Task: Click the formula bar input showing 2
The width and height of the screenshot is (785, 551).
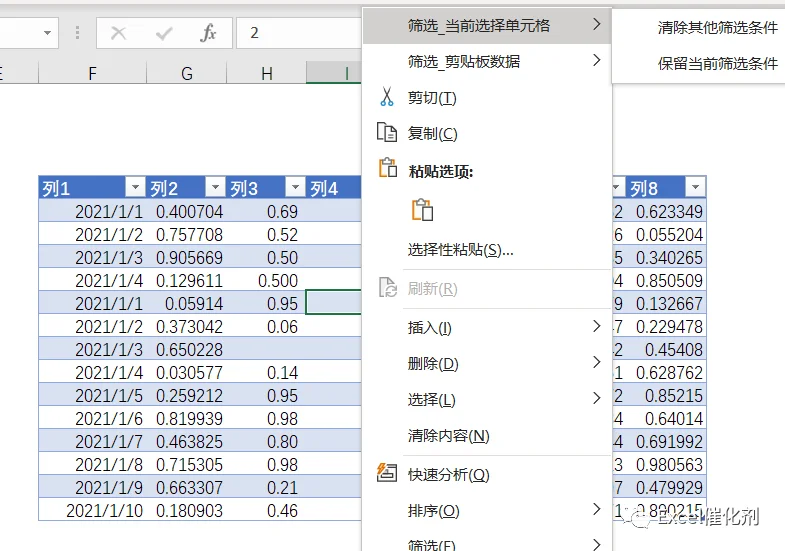Action: (x=299, y=33)
